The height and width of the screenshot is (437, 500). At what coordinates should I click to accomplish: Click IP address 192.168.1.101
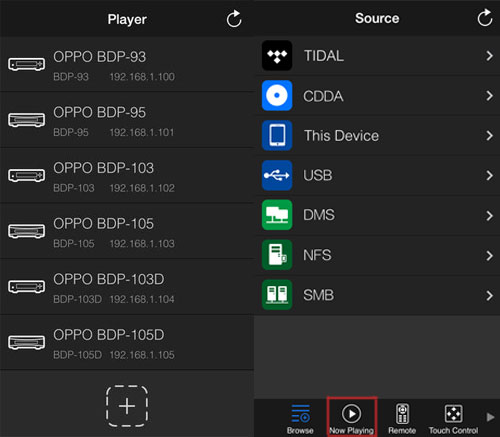pos(142,133)
